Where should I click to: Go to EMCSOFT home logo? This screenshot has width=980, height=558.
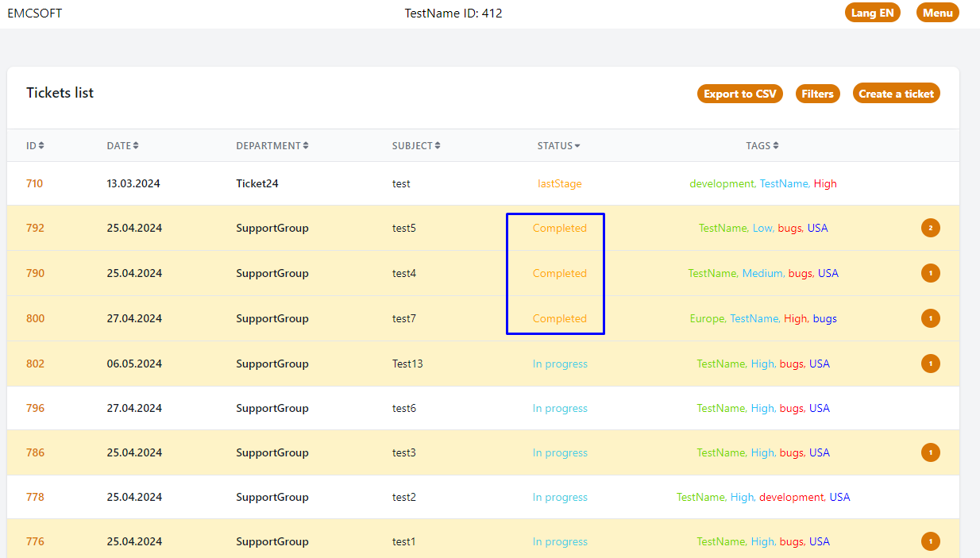pos(34,13)
